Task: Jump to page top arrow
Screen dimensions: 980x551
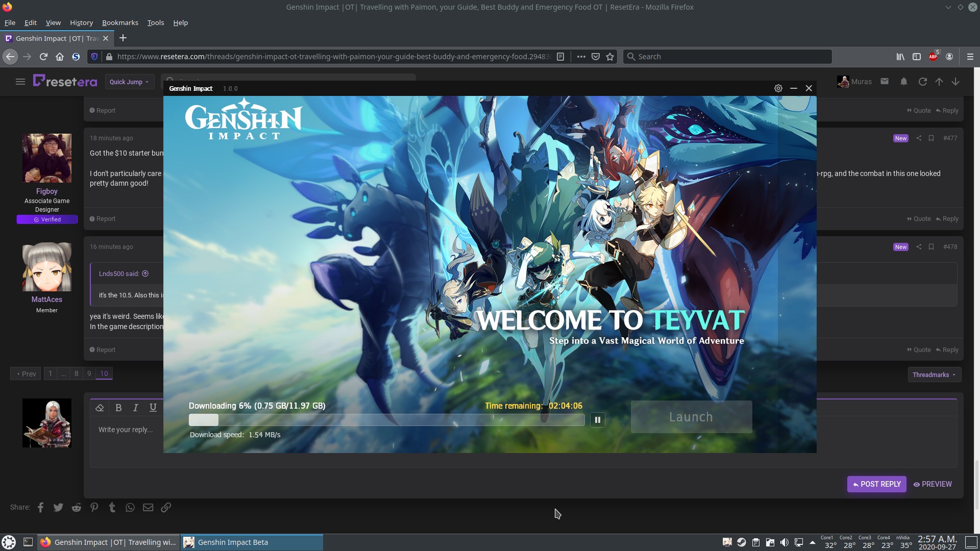Action: pyautogui.click(x=939, y=82)
